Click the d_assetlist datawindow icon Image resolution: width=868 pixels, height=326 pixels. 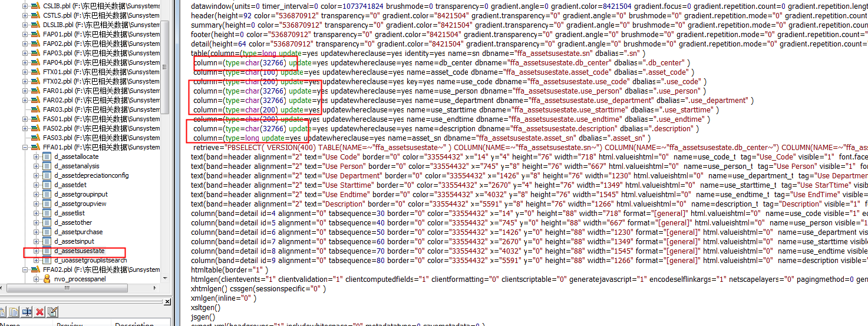[x=47, y=213]
